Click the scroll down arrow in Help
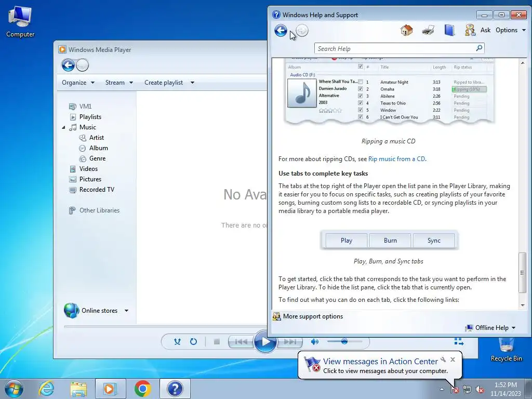532x399 pixels. (x=523, y=305)
